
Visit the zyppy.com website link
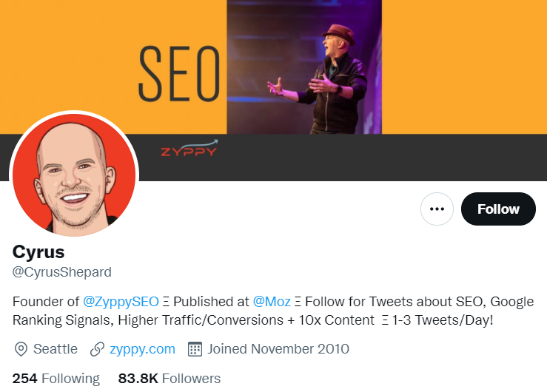(143, 348)
